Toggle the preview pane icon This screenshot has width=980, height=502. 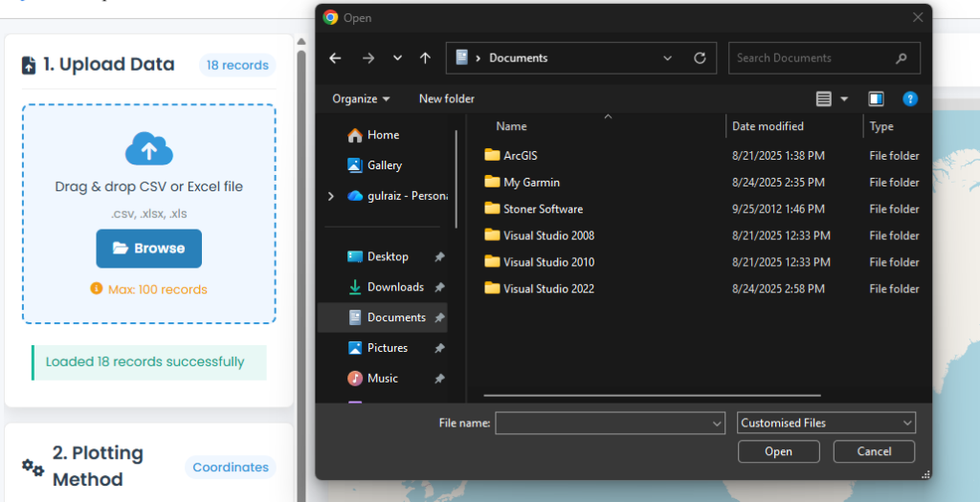(x=876, y=98)
